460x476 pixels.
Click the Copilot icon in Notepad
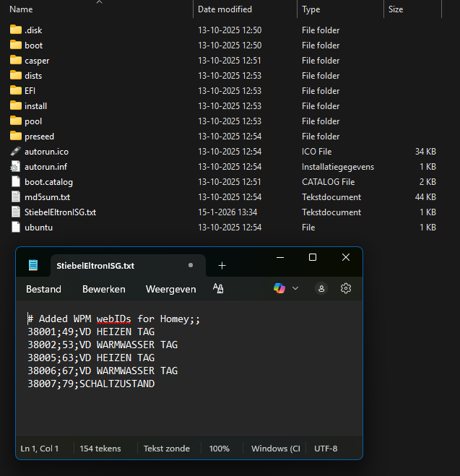point(279,288)
